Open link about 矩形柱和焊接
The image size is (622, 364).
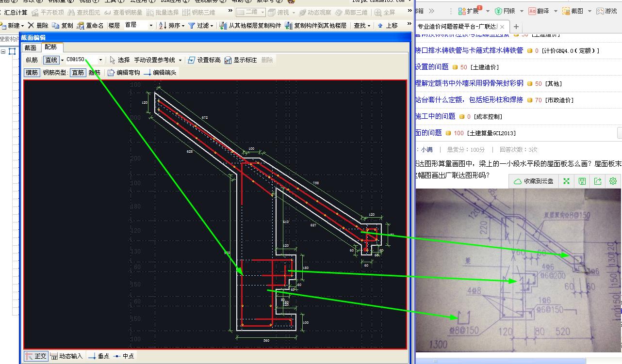(x=469, y=99)
